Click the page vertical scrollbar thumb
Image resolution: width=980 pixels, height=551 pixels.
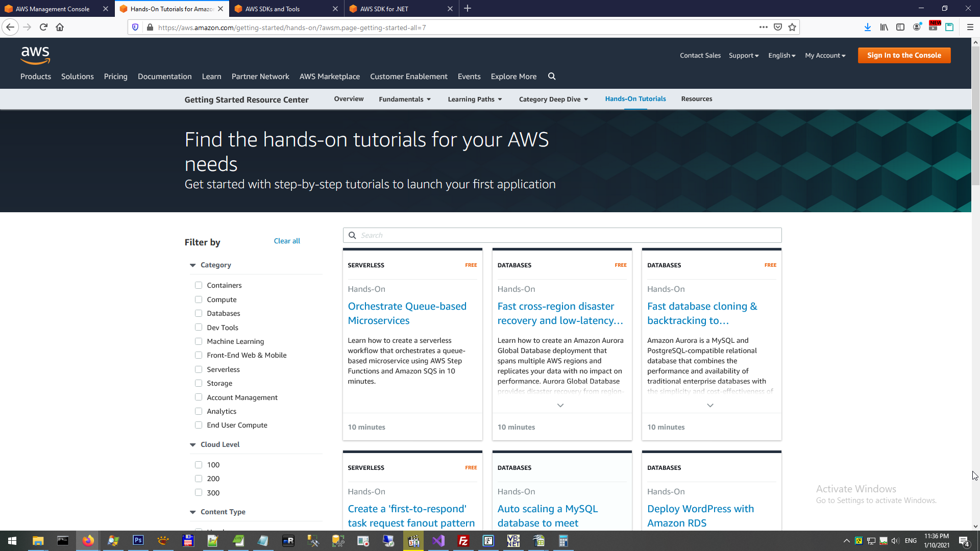(x=975, y=115)
